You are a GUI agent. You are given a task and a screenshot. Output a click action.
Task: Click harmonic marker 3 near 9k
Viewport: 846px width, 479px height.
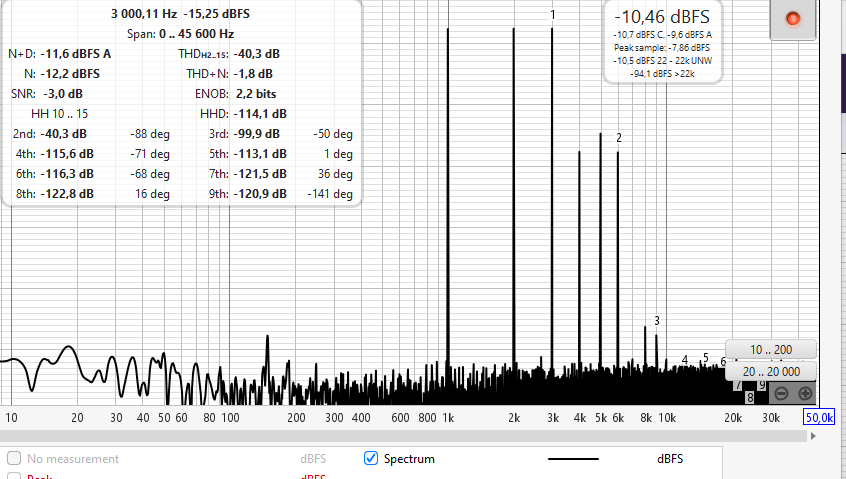click(x=657, y=320)
